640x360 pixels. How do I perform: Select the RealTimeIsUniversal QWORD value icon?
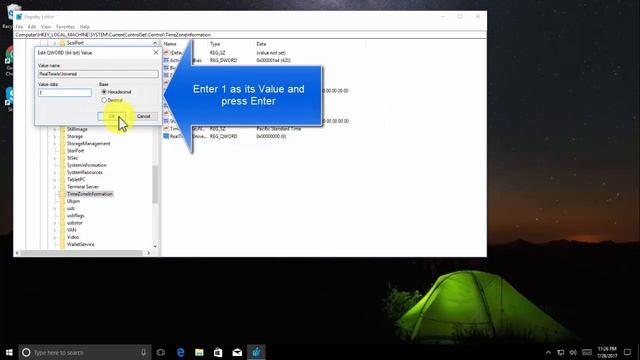coord(167,136)
